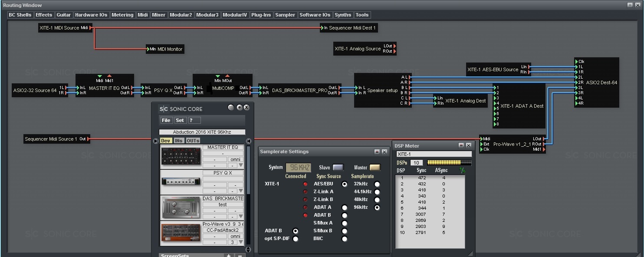Screen dimensions: 644x257
Task: Open the Plug-Ins menu
Action: coord(261,15)
